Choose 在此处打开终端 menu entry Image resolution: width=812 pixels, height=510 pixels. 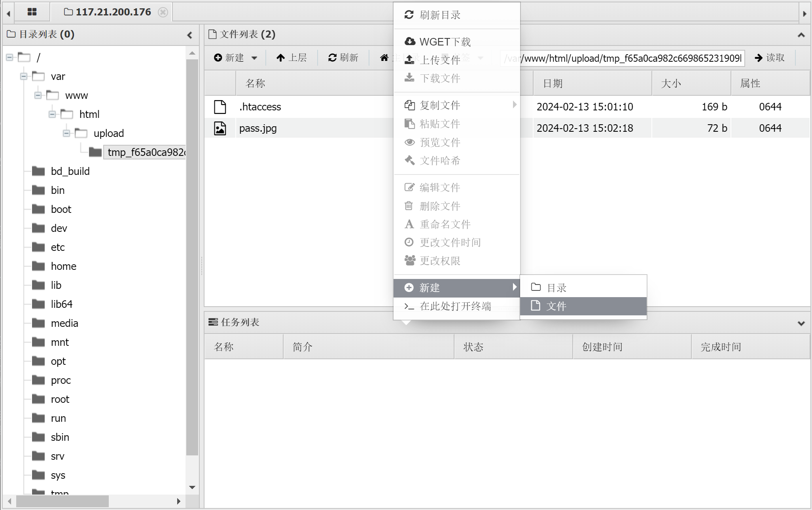click(457, 306)
